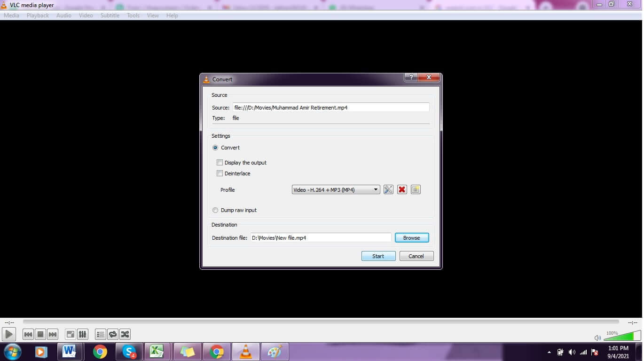Viewport: 644px width, 361px height.
Task: Click the playback seek bar
Action: tap(321, 322)
